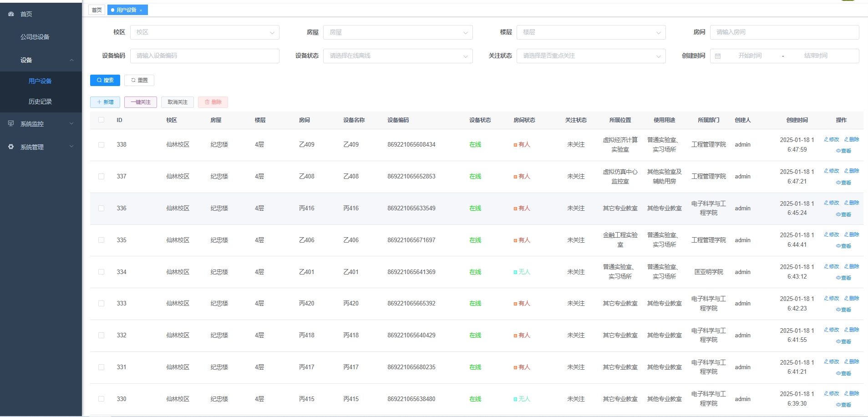Viewport: 868px width, 417px height.
Task: Collapse the 设备 sidebar menu
Action: click(41, 60)
